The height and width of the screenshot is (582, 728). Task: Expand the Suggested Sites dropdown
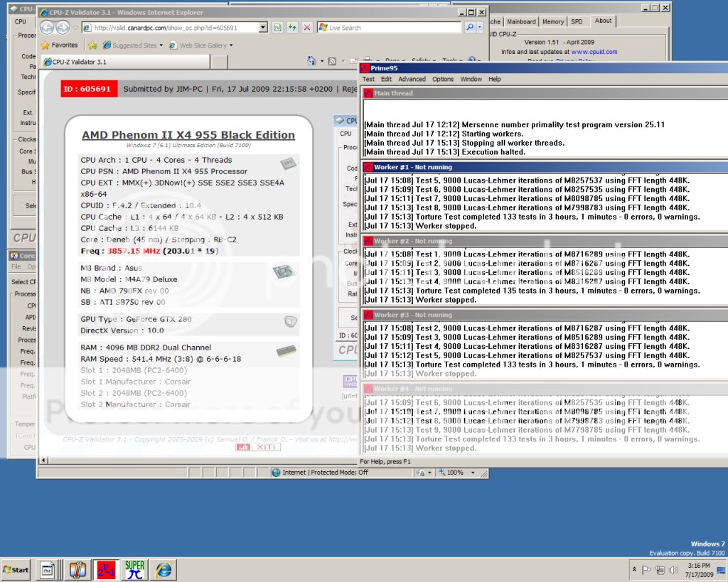161,45
